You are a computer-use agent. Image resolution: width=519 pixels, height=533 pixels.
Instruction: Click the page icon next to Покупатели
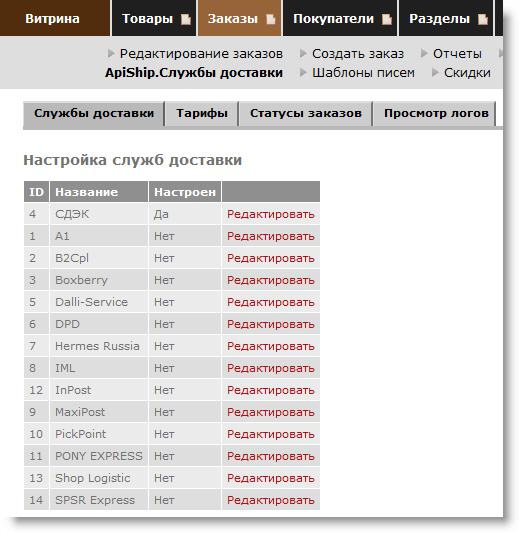387,19
